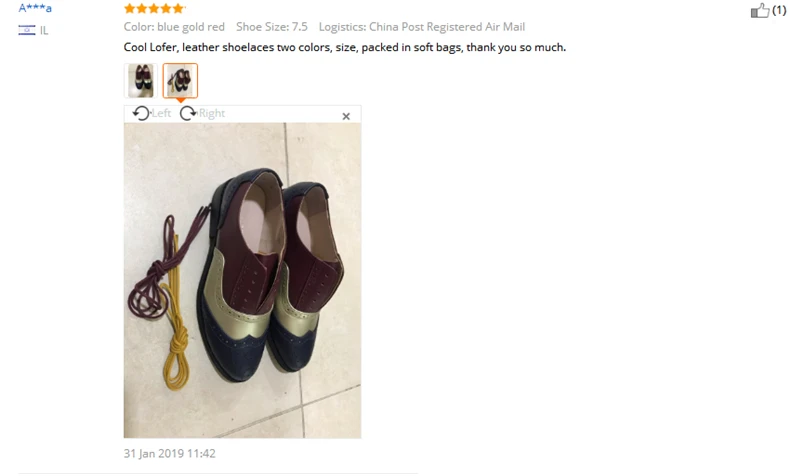Click the 'Cool Lofer' review comment text
The image size is (790, 476).
click(x=345, y=47)
